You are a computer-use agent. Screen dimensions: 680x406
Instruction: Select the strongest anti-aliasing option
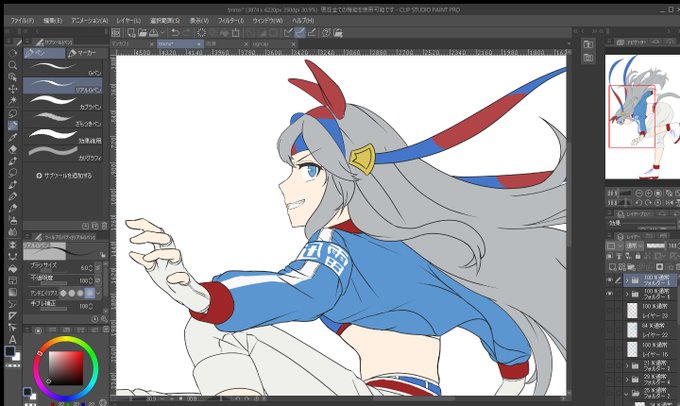click(x=89, y=293)
